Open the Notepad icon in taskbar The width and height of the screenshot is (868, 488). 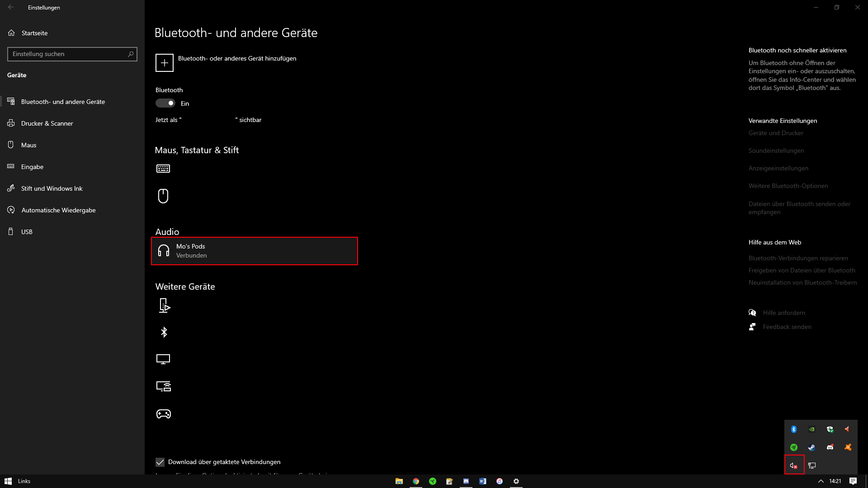[x=449, y=481]
